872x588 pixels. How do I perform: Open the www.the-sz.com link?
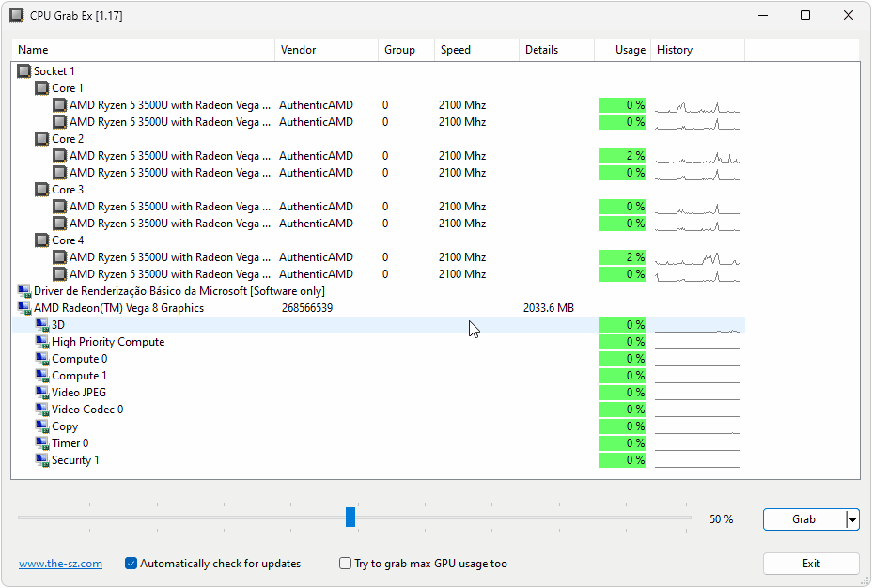pos(61,564)
